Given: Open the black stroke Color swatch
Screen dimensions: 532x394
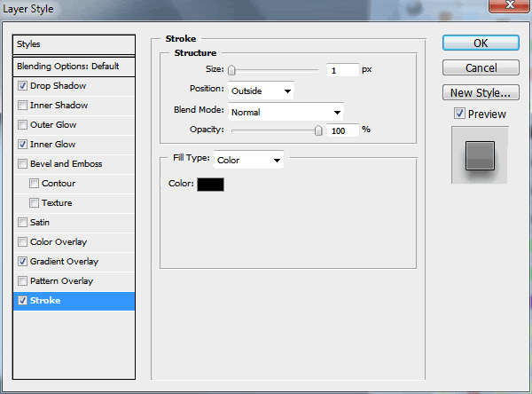Looking at the screenshot, I should click(211, 185).
